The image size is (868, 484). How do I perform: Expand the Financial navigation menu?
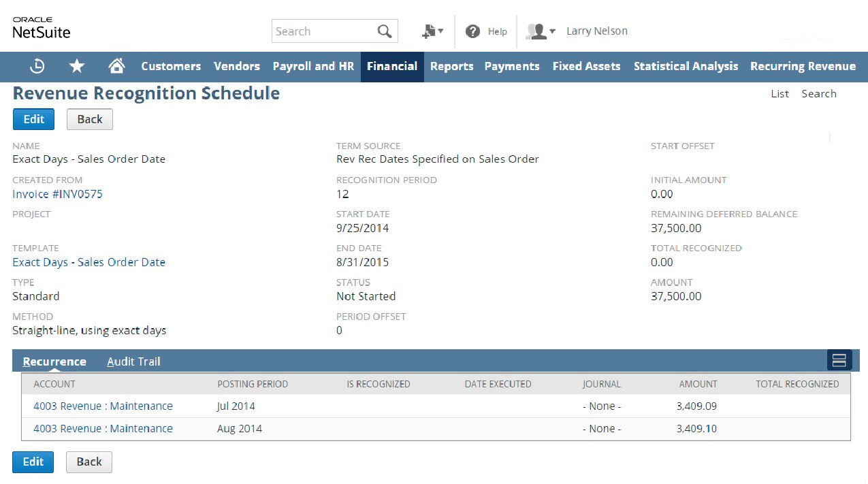point(391,66)
